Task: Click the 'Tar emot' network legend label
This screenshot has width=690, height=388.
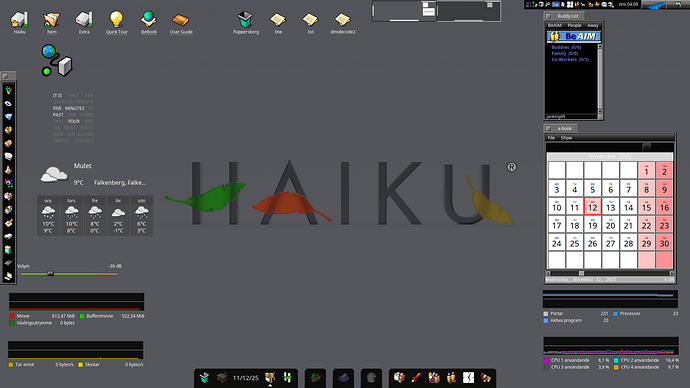Action: (25, 364)
